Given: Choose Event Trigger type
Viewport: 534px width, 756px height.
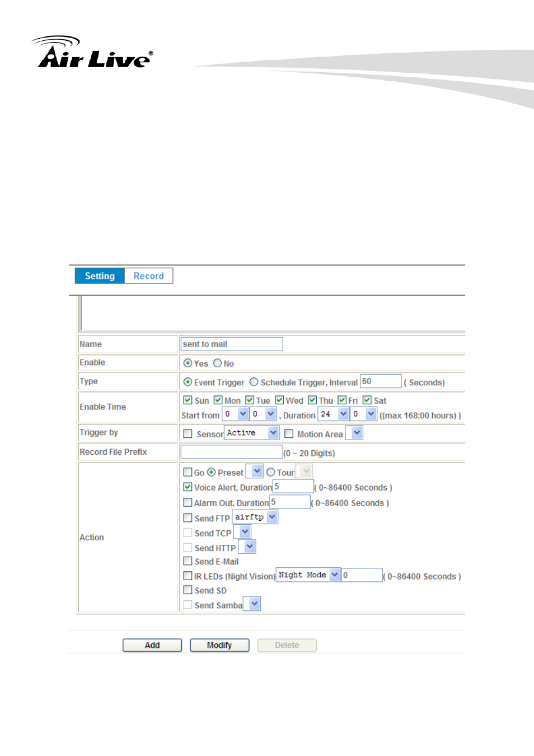Looking at the screenshot, I should [188, 382].
